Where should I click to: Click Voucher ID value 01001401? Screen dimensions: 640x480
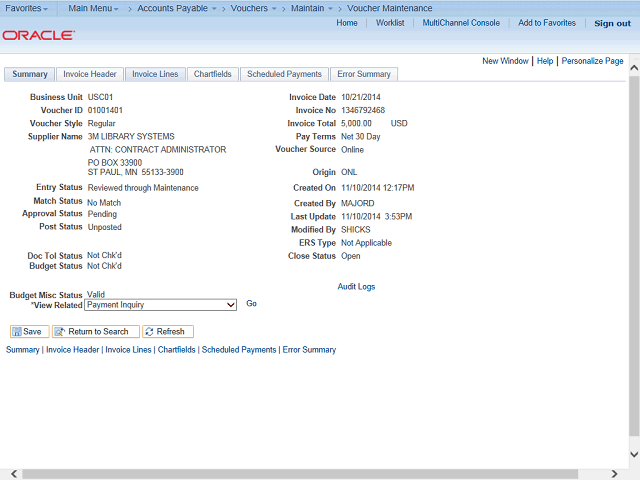click(105, 110)
